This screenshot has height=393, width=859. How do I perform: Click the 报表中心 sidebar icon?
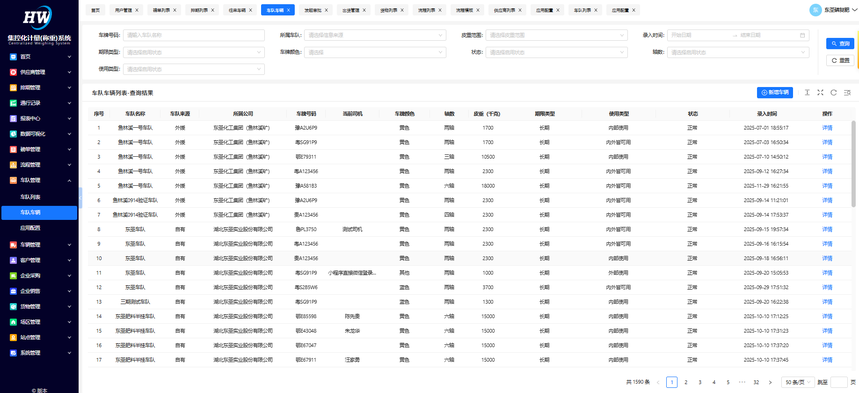coord(13,118)
